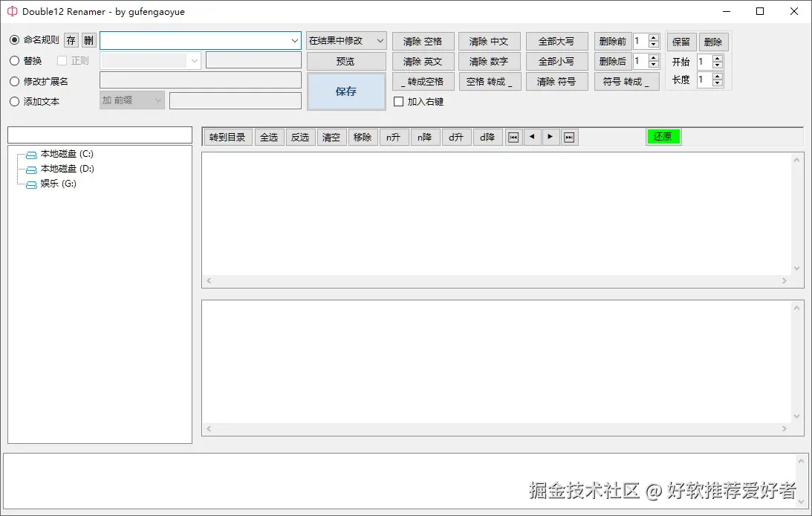812x516 pixels.
Task: Select the 修改扩展名 radio option
Action: 15,81
